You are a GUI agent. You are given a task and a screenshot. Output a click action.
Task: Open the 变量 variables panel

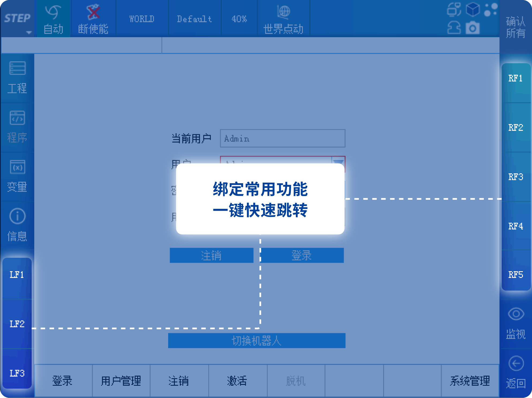point(17,176)
